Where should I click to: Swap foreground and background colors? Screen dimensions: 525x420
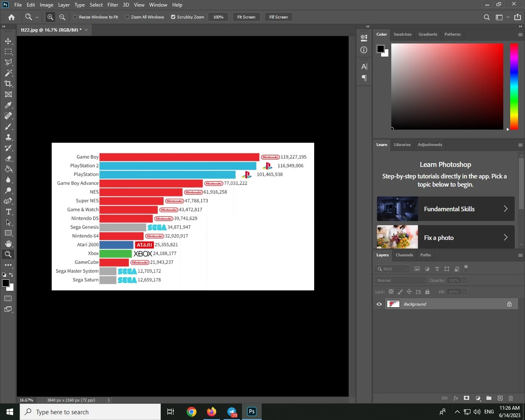point(11,275)
